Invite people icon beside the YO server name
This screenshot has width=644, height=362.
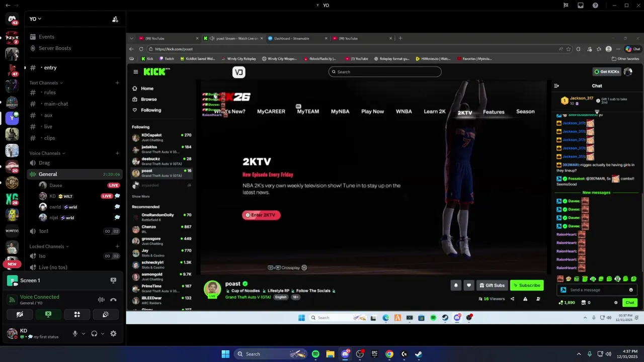[115, 19]
